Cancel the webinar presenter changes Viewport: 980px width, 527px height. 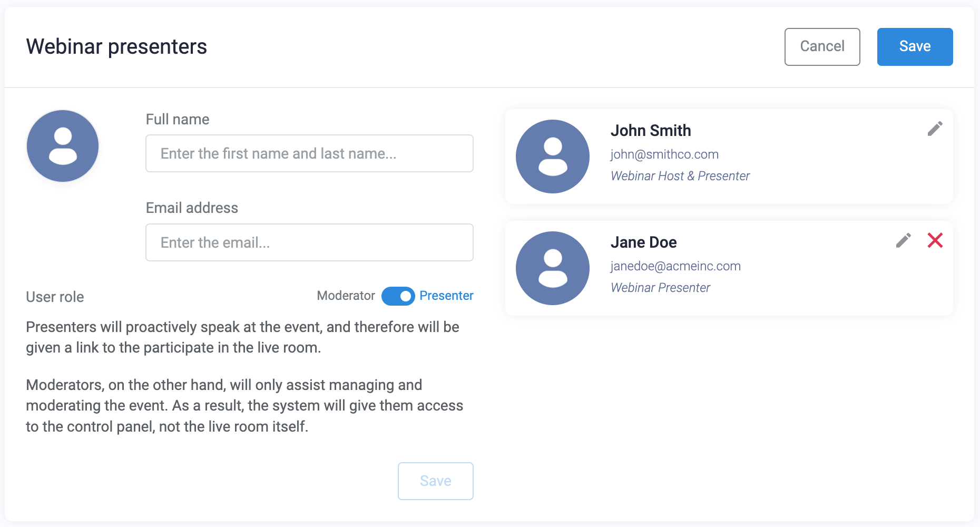tap(822, 47)
